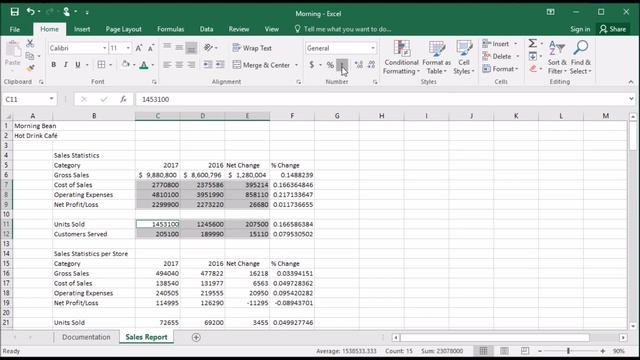640x360 pixels.
Task: Decrease font size with the smaller A icon
Action: coord(151,48)
